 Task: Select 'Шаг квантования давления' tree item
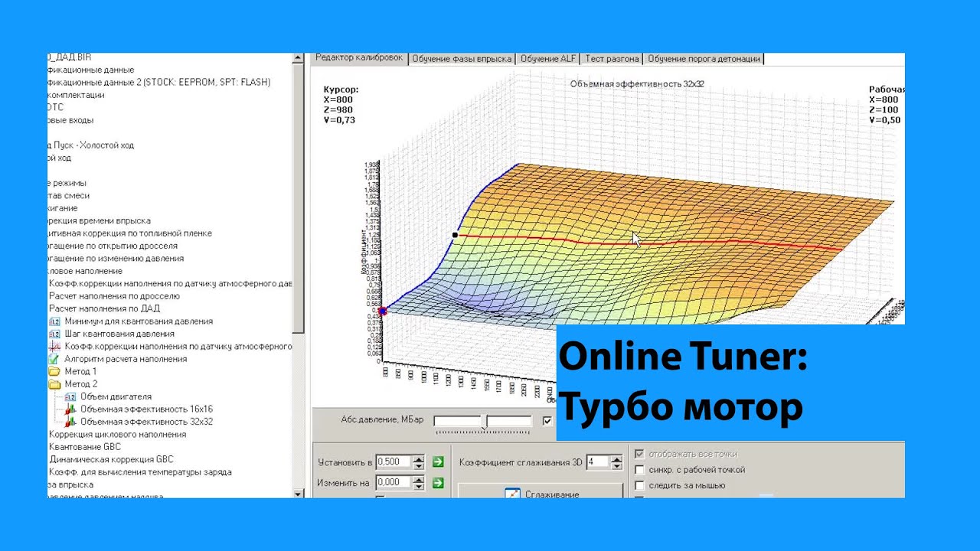(x=119, y=334)
